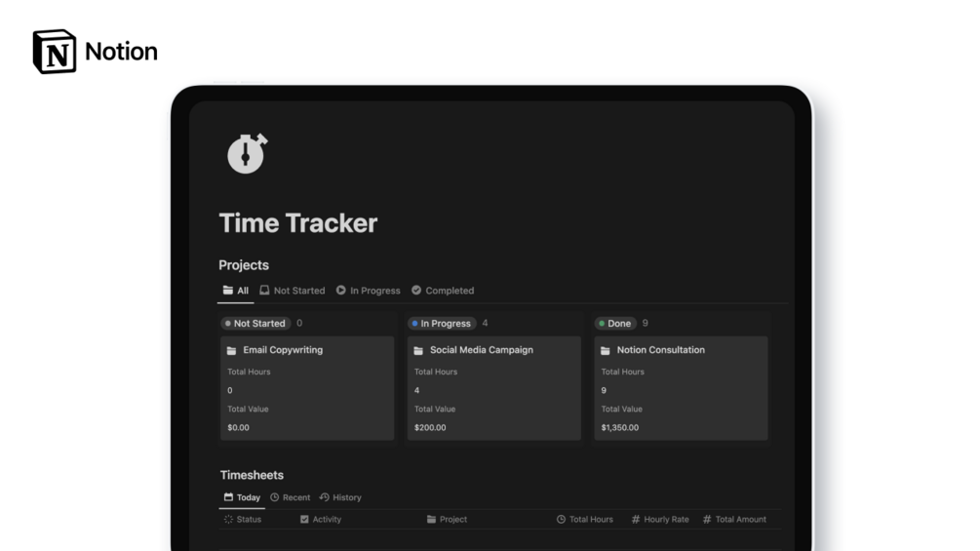Click the green Done status group label
This screenshot has width=980, height=551.
click(x=615, y=323)
